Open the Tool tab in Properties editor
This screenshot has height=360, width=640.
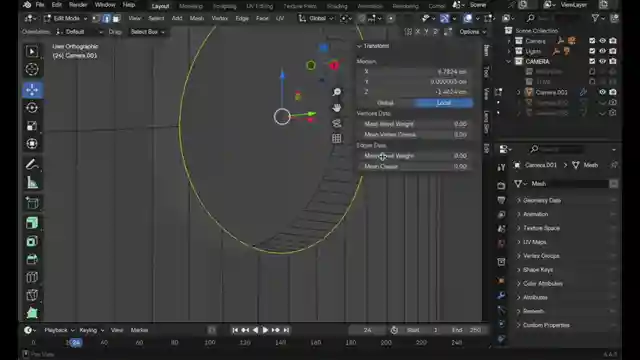[x=501, y=167]
